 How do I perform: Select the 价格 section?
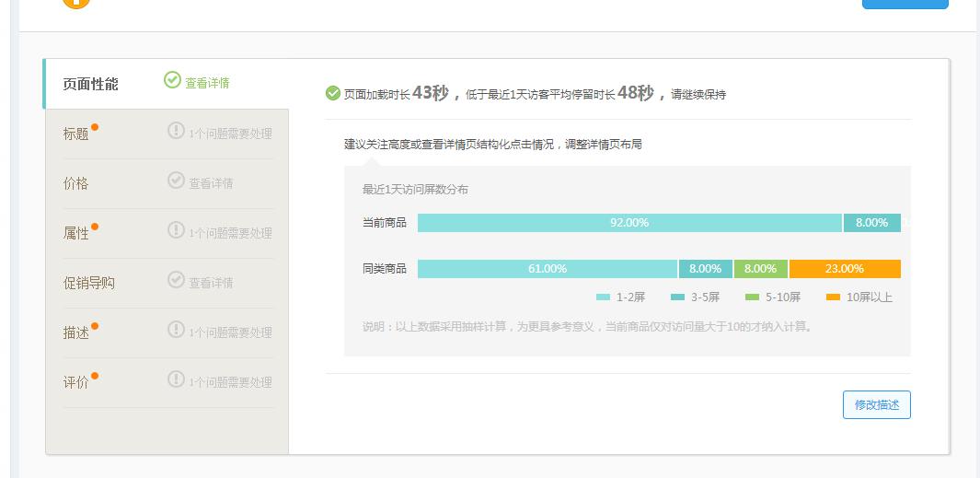click(x=76, y=183)
